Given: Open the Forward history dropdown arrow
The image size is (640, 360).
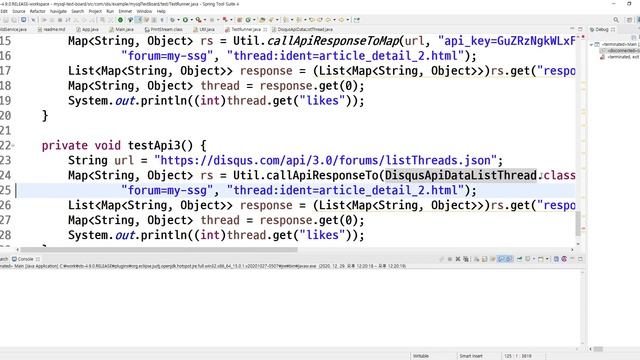Looking at the screenshot, I should [x=348, y=20].
